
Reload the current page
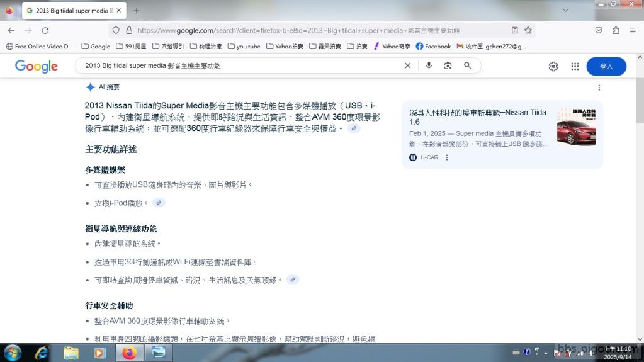click(x=45, y=30)
